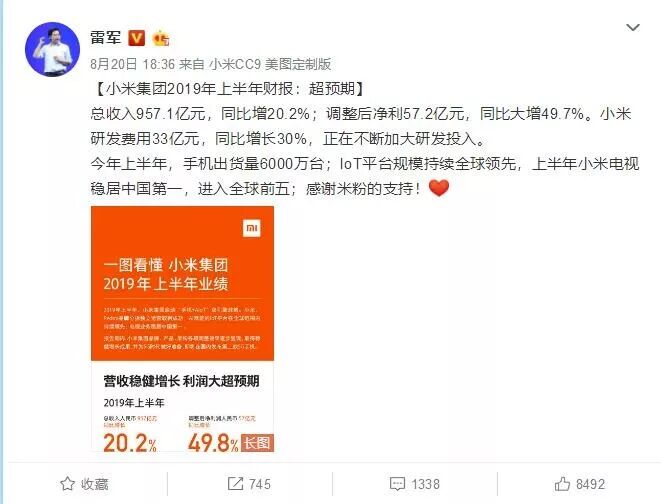This screenshot has height=504, width=661.
Task: Click the 营收稳健增长 利润大超预期 headline in image
Action: click(181, 381)
